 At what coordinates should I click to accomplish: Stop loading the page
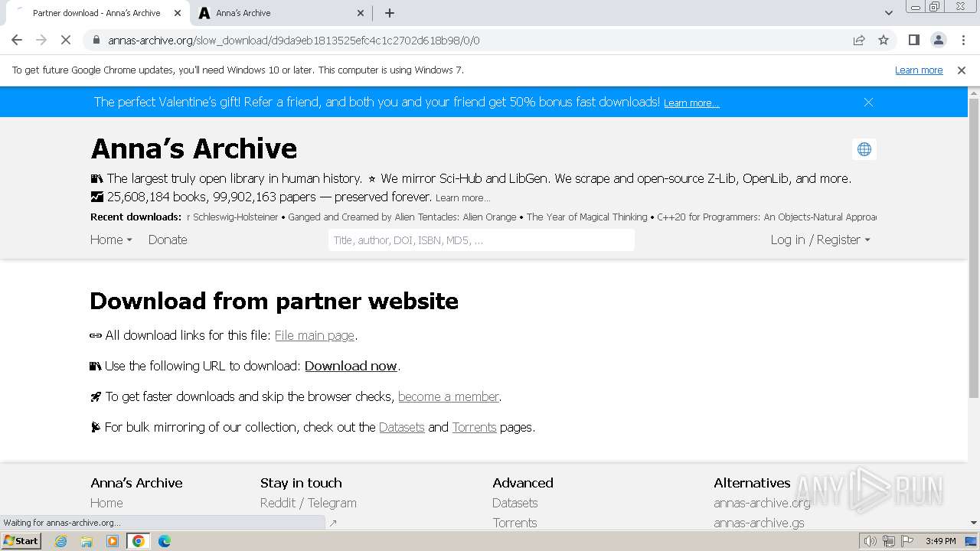click(66, 40)
